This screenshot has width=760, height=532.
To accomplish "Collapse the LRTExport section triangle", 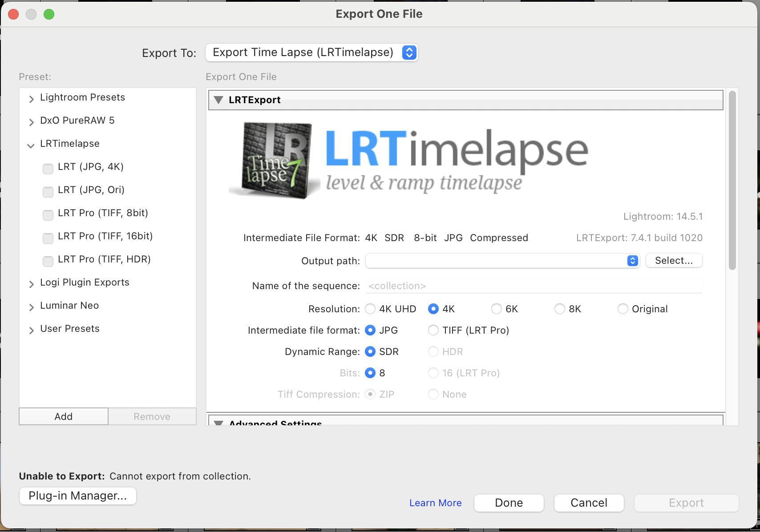I will pyautogui.click(x=218, y=100).
